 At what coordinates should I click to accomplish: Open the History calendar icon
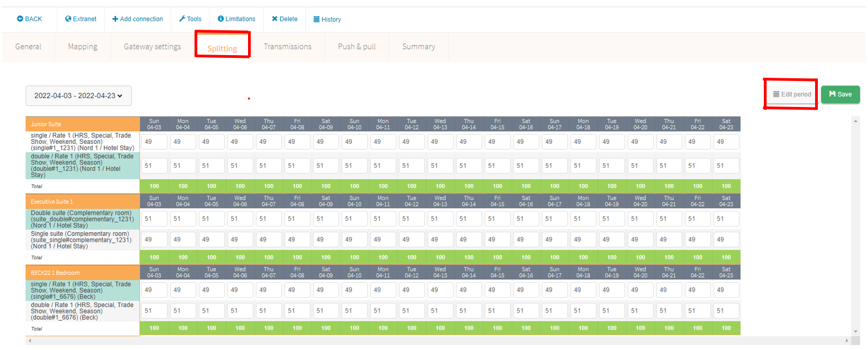316,19
